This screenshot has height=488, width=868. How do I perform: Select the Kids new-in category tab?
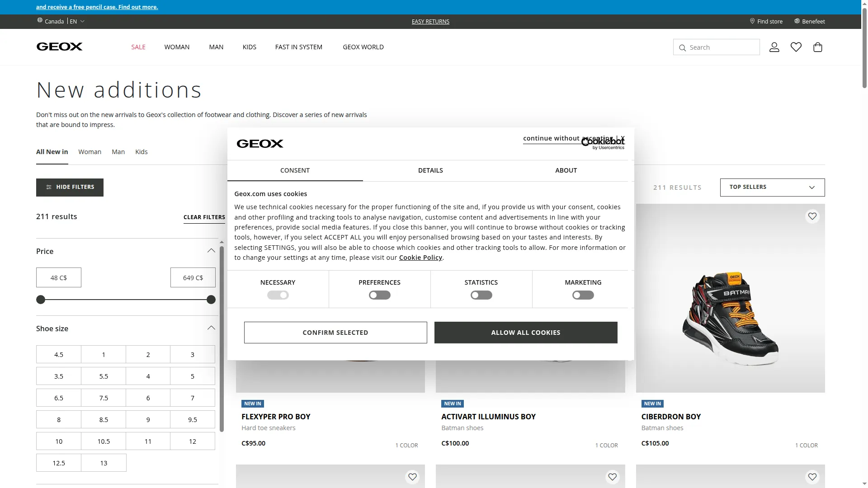[x=142, y=152]
